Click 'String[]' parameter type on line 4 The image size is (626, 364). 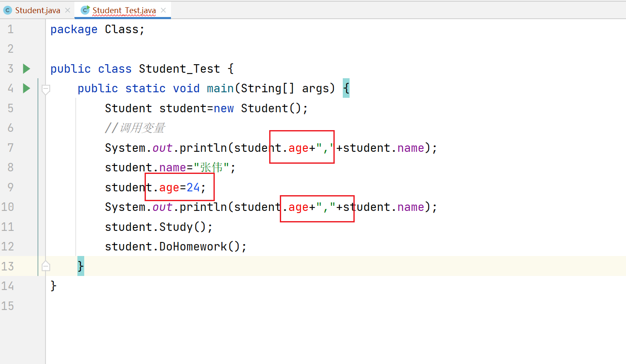(267, 88)
